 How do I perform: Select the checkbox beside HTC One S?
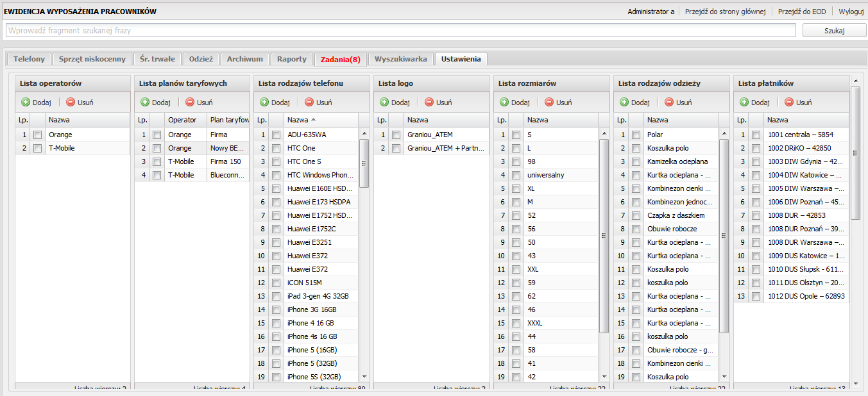(276, 161)
